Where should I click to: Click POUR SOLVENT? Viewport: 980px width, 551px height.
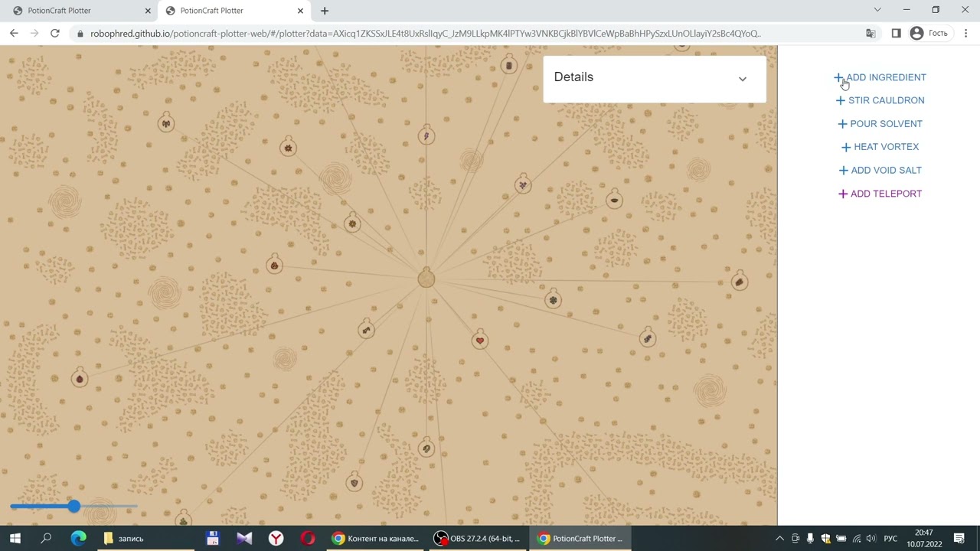click(880, 124)
